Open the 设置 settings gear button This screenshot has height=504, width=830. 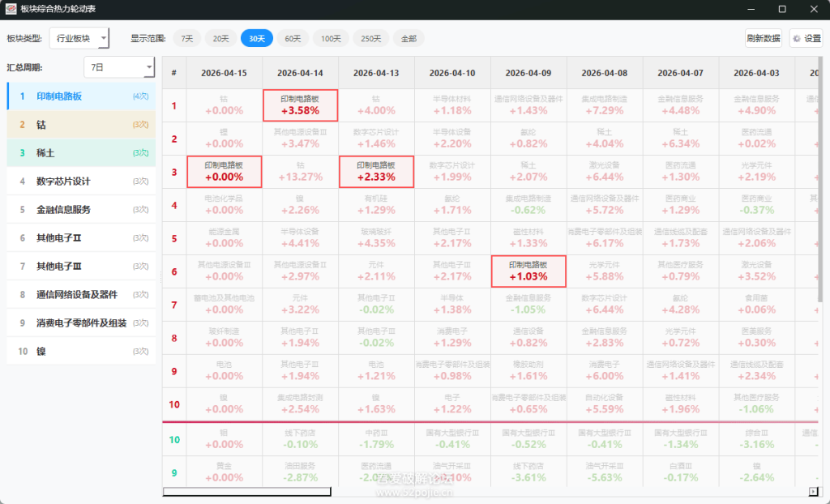pyautogui.click(x=806, y=38)
